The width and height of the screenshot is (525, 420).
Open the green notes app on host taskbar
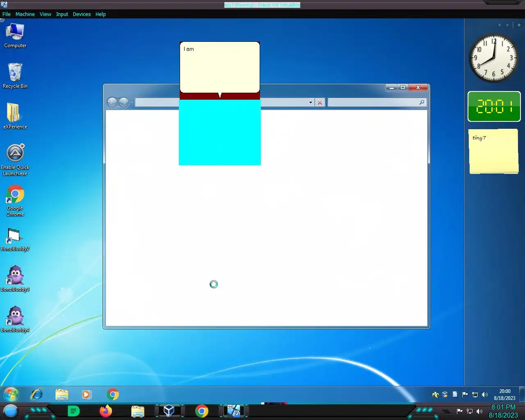point(73,411)
